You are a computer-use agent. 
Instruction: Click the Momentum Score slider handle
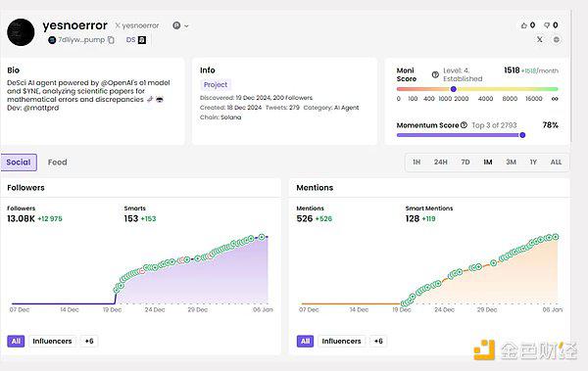click(x=522, y=135)
